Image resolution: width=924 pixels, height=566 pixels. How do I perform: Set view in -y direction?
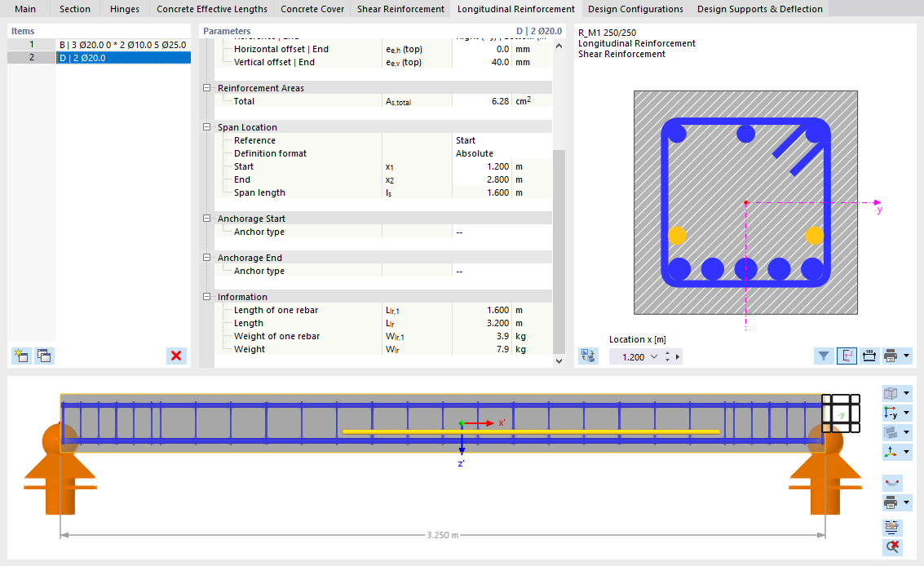click(x=891, y=413)
